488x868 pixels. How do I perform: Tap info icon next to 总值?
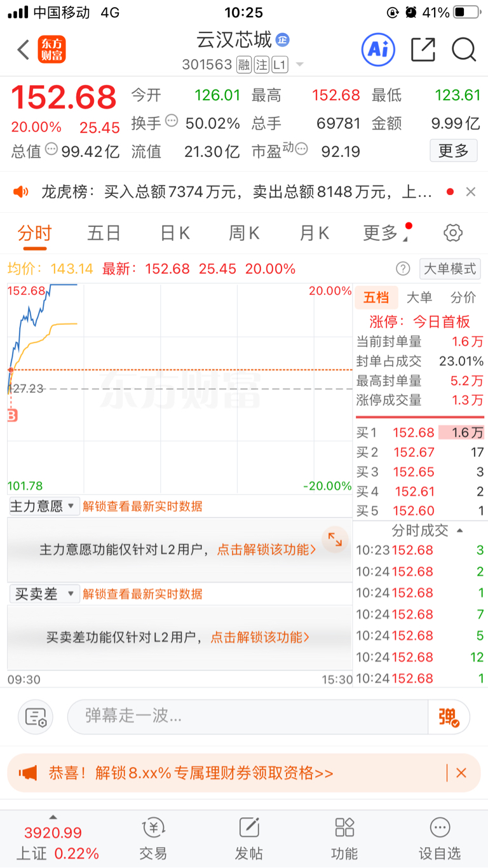tap(51, 149)
